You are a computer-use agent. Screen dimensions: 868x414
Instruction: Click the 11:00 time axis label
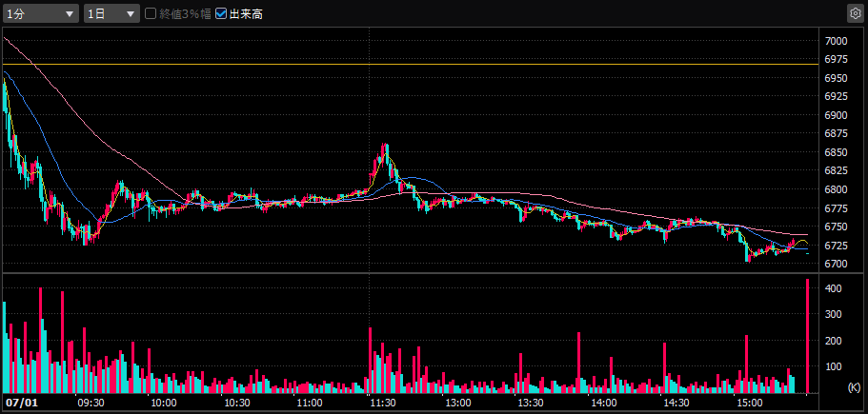pyautogui.click(x=312, y=403)
